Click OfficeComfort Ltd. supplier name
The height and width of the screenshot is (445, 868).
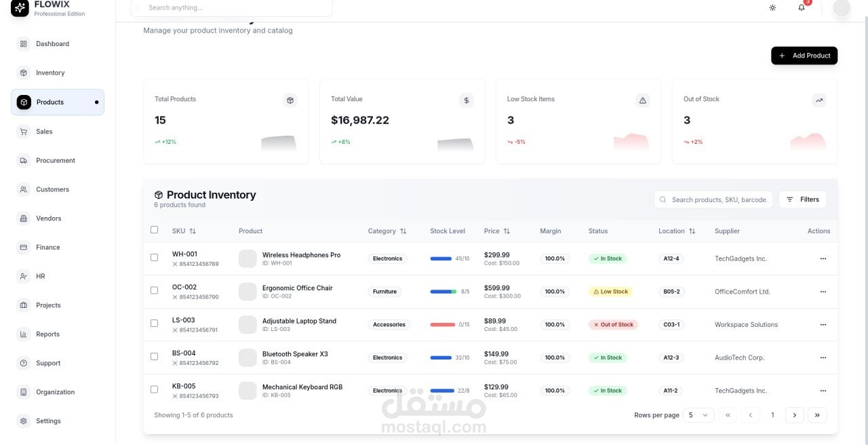(742, 292)
